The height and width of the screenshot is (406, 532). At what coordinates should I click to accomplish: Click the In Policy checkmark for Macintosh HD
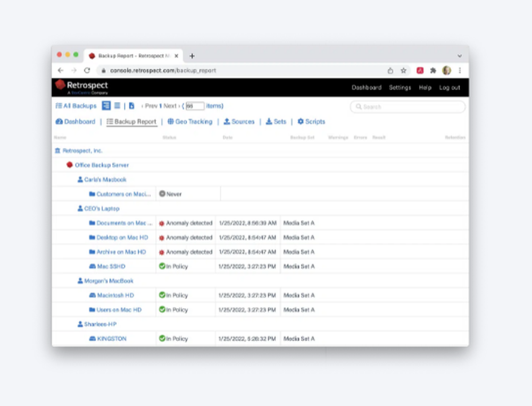click(x=162, y=295)
